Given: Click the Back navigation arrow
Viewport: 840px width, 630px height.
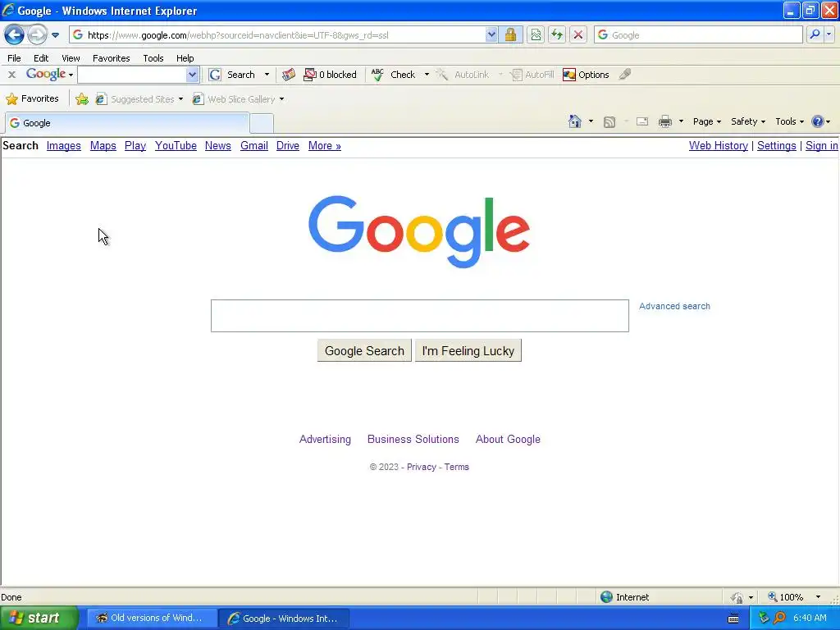Looking at the screenshot, I should [14, 35].
